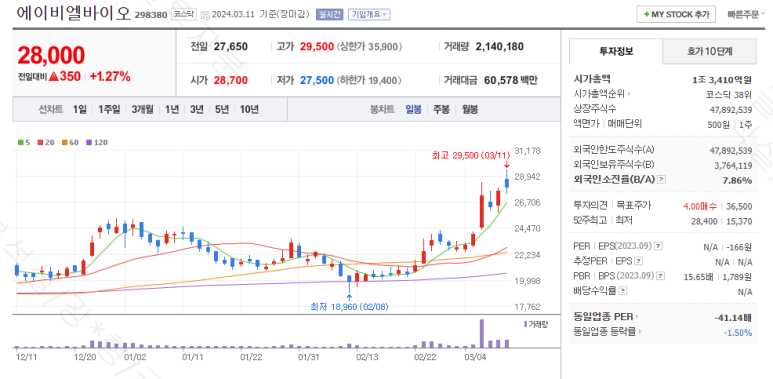Click the MY STOCK 추가 button
This screenshot has height=379, width=773.
(x=676, y=14)
